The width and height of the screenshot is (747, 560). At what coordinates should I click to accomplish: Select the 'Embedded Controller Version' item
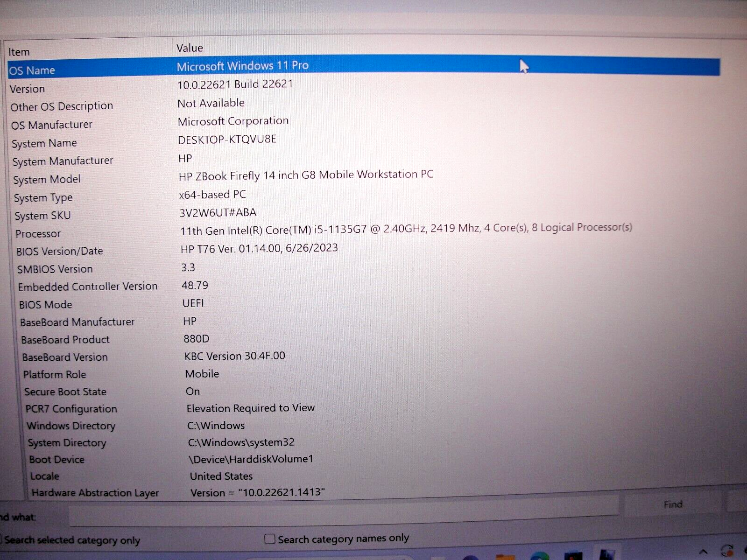point(88,287)
